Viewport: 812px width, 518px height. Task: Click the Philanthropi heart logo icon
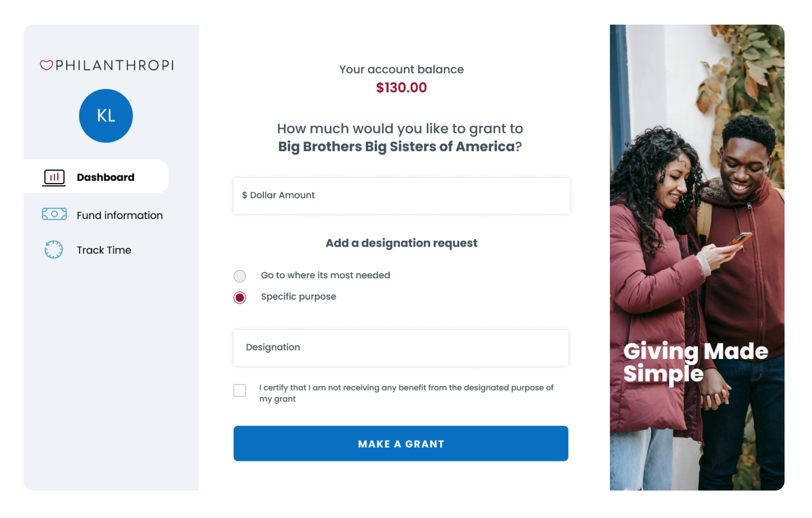point(47,66)
